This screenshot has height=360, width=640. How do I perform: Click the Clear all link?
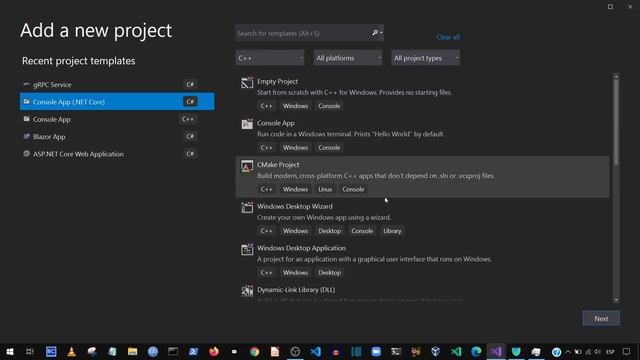(x=448, y=37)
